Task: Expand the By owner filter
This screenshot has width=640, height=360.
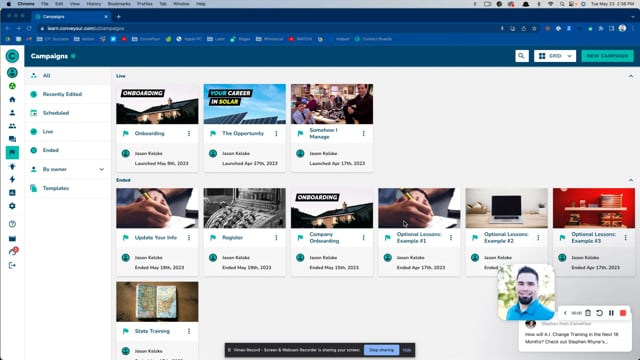Action: coord(68,169)
